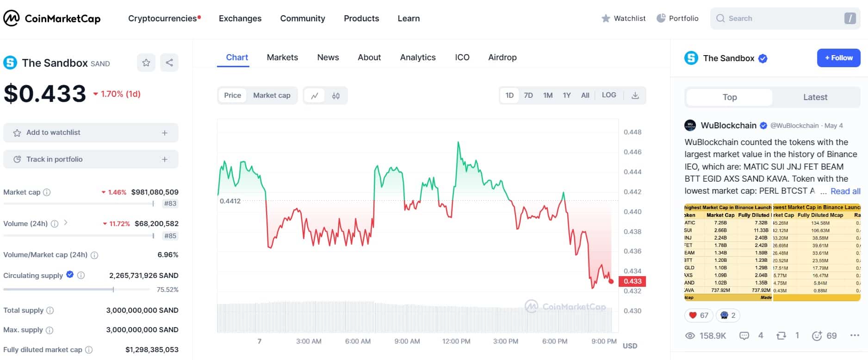Click Track in portfolio button
The width and height of the screenshot is (868, 360).
coord(91,159)
